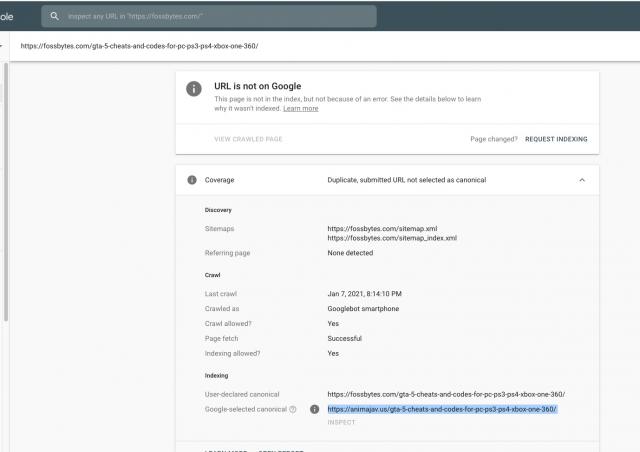This screenshot has height=452, width=640.
Task: Click the search magnifier icon
Action: [x=54, y=16]
